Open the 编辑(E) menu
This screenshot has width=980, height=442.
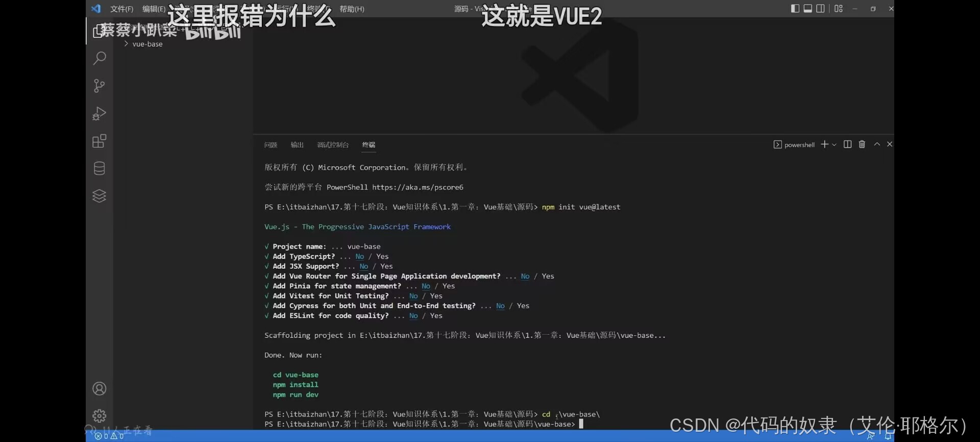154,9
